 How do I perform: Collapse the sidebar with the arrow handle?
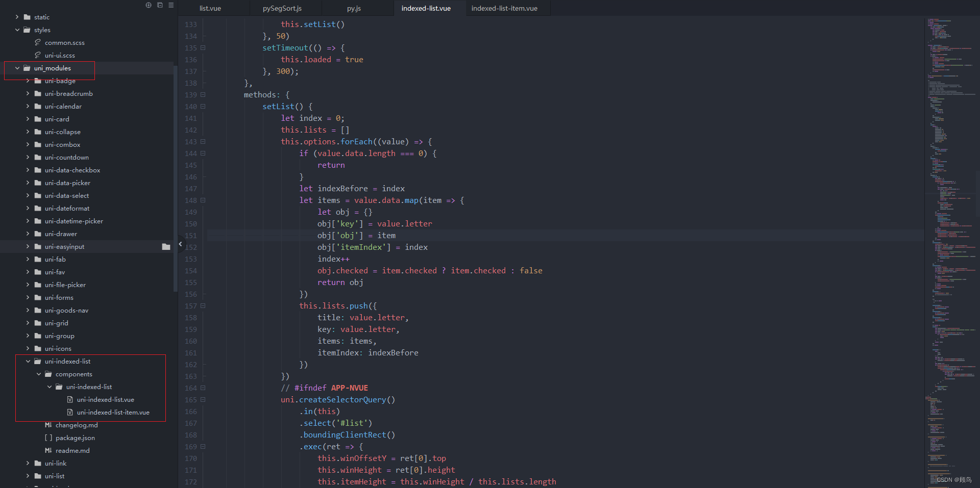tap(180, 244)
